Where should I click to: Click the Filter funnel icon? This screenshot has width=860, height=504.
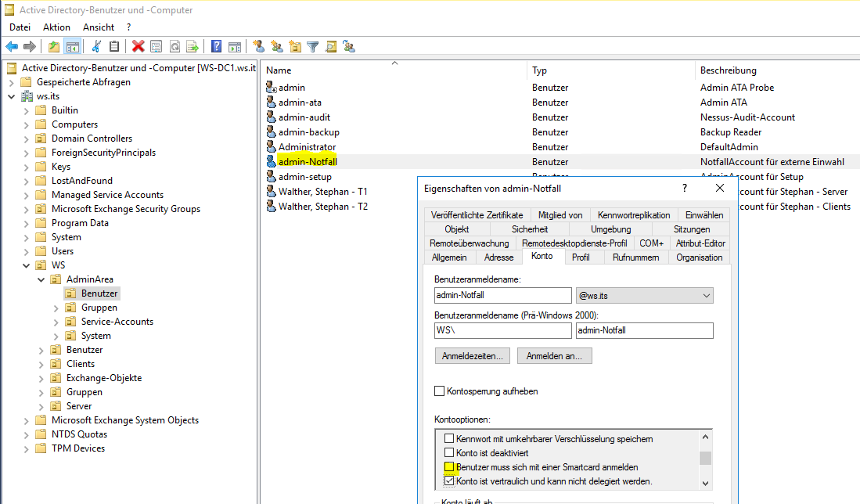point(313,47)
